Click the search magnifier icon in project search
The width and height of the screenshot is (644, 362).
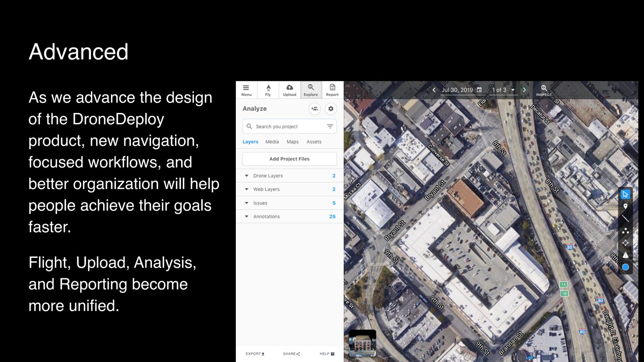249,126
